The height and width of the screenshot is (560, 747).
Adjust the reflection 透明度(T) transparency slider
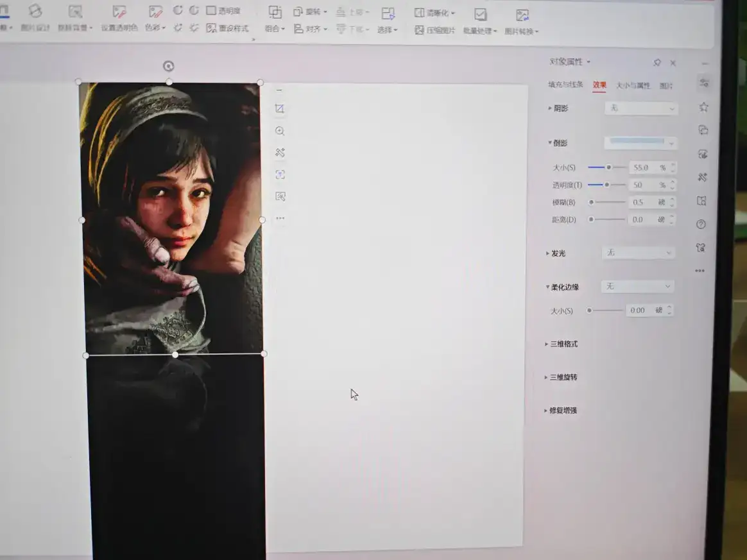(x=606, y=185)
